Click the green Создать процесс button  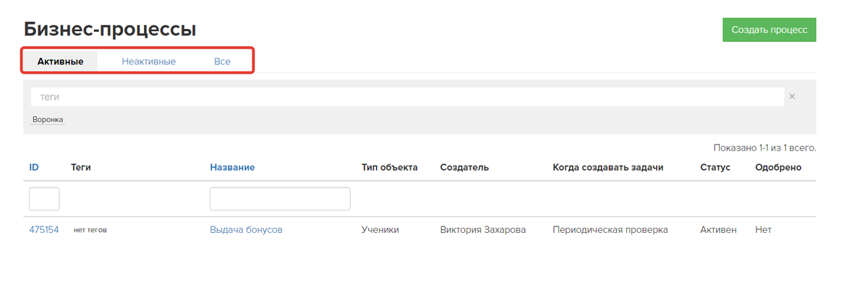pos(770,30)
